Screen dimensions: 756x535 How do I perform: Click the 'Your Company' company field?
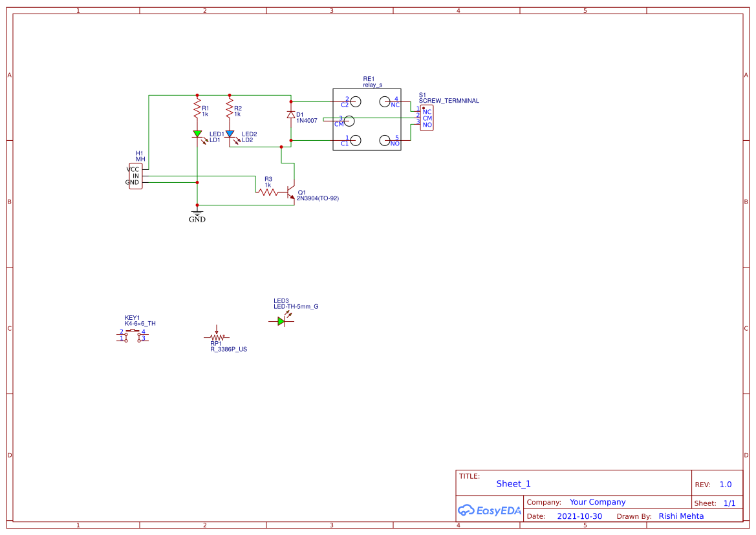pos(598,502)
